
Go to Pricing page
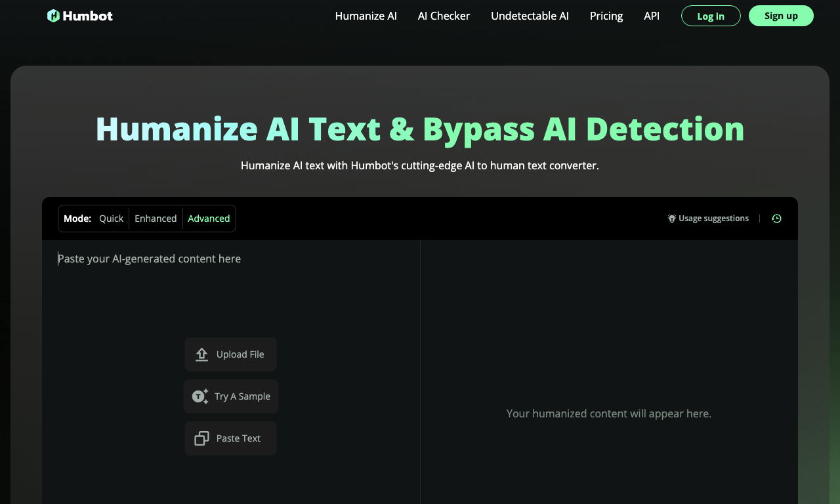606,16
